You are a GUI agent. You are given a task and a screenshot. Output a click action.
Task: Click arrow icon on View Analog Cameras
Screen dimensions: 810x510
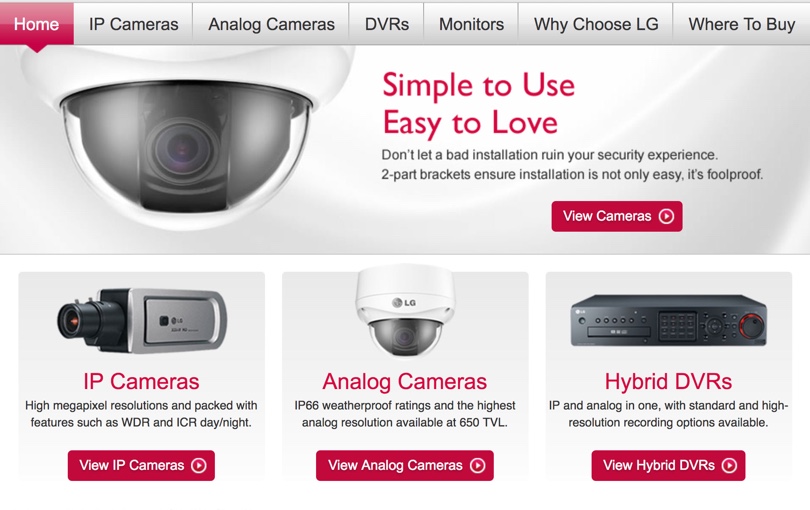pos(477,465)
